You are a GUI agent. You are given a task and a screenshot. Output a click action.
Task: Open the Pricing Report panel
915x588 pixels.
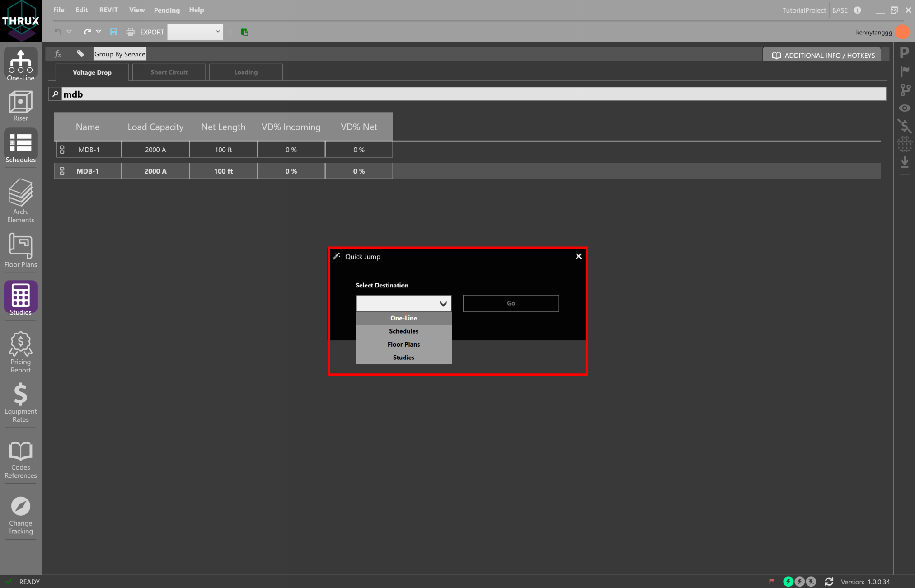[20, 351]
